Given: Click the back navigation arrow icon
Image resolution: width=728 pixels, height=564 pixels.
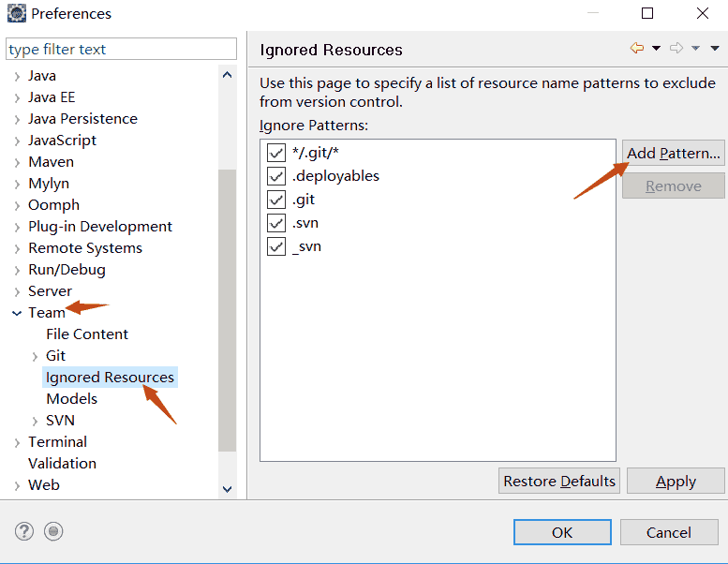Looking at the screenshot, I should 637,49.
